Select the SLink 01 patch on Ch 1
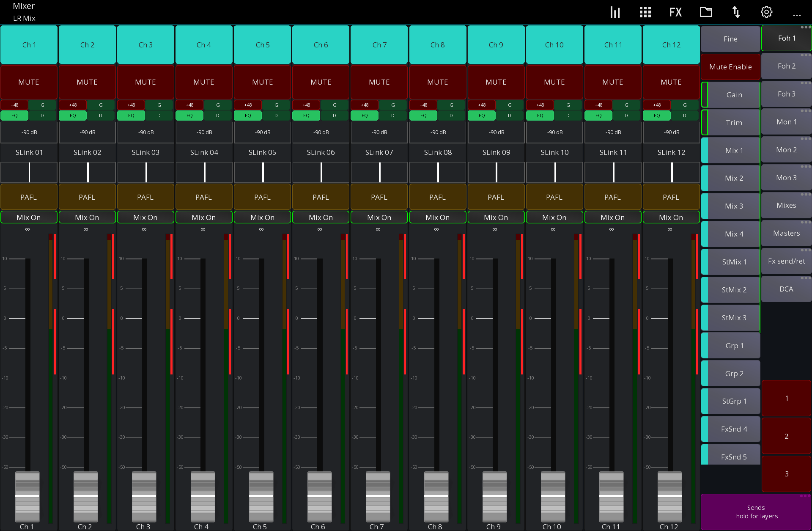Screen dimensions: 812x531 pyautogui.click(x=29, y=152)
